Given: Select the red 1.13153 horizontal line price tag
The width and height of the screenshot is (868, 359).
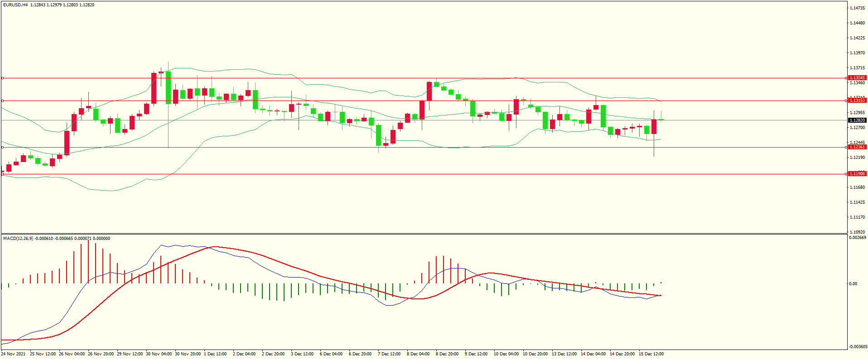Looking at the screenshot, I should tap(857, 101).
